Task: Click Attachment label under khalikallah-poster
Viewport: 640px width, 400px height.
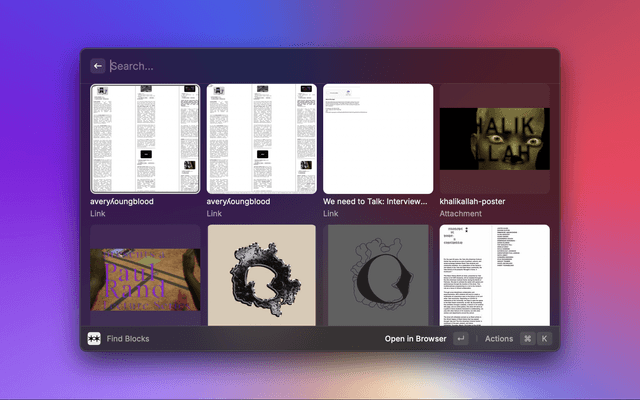Action: click(x=461, y=213)
